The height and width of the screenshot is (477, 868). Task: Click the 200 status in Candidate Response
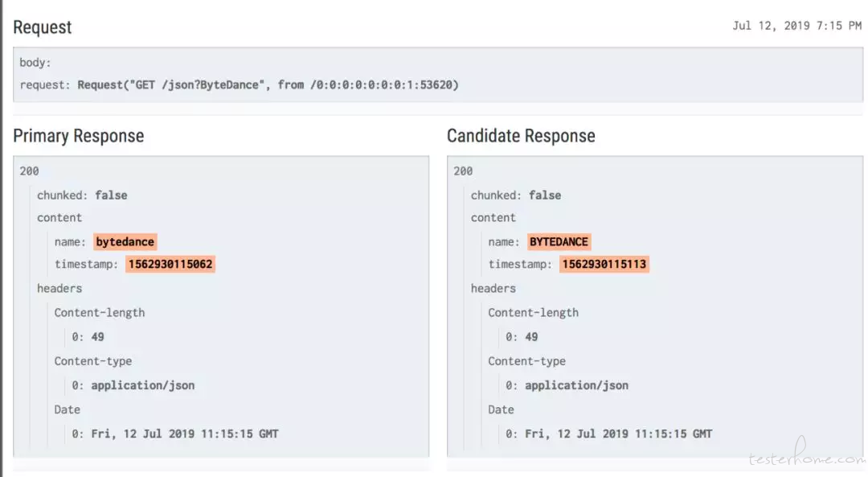tap(464, 171)
